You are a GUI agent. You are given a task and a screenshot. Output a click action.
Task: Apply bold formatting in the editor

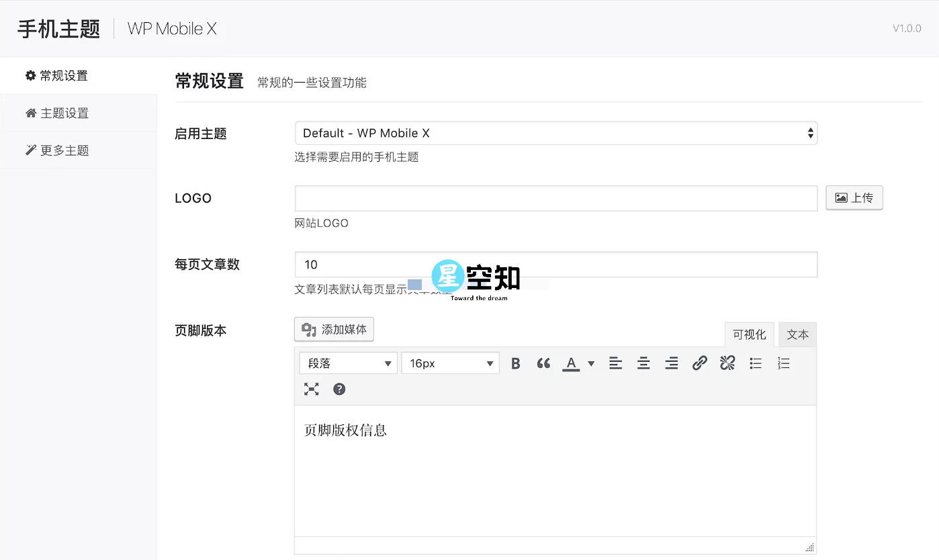(515, 363)
